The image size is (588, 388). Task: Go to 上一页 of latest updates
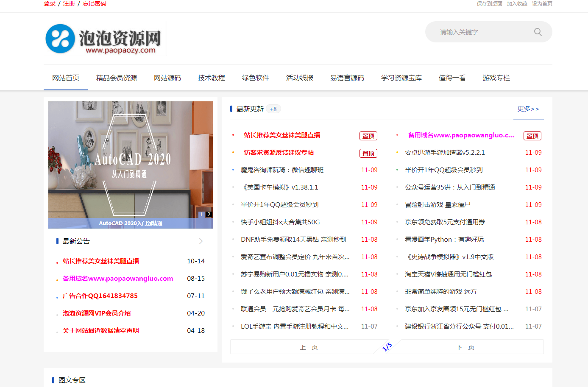(309, 347)
